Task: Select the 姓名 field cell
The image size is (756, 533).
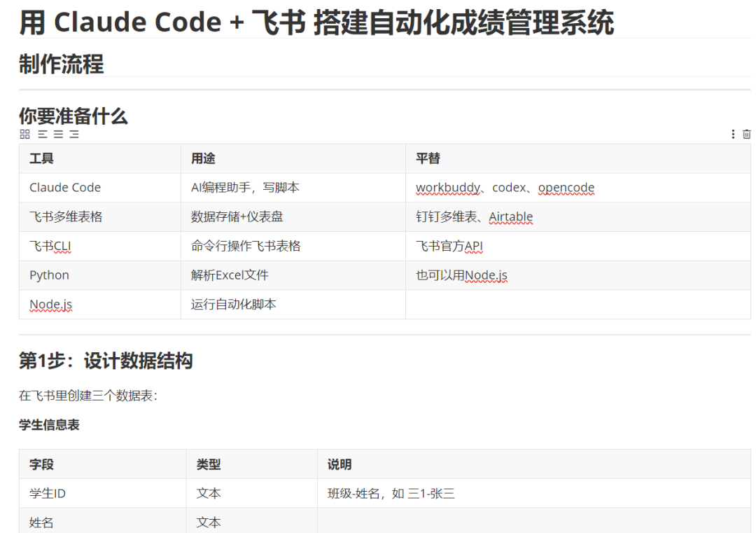Action: click(103, 520)
